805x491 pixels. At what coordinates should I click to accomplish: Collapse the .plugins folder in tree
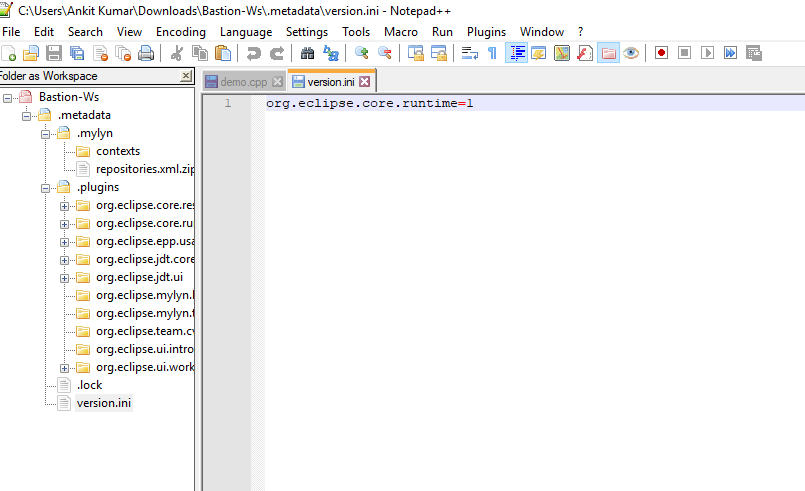pyautogui.click(x=45, y=188)
